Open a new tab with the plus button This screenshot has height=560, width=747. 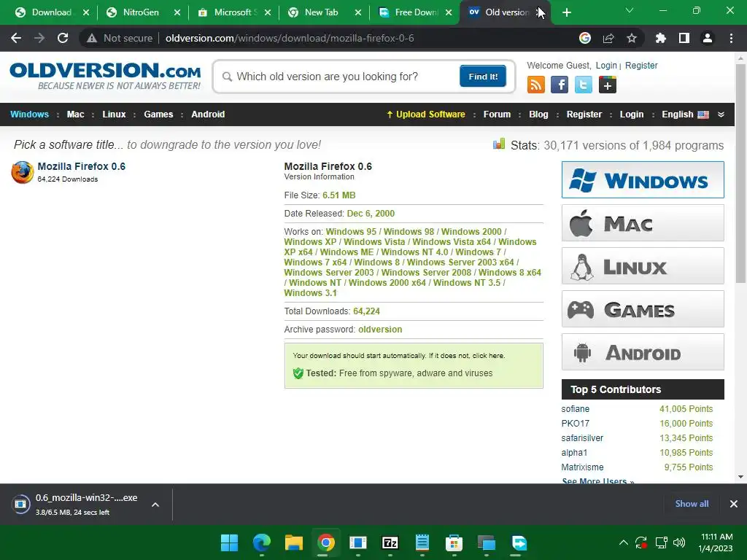click(x=566, y=12)
